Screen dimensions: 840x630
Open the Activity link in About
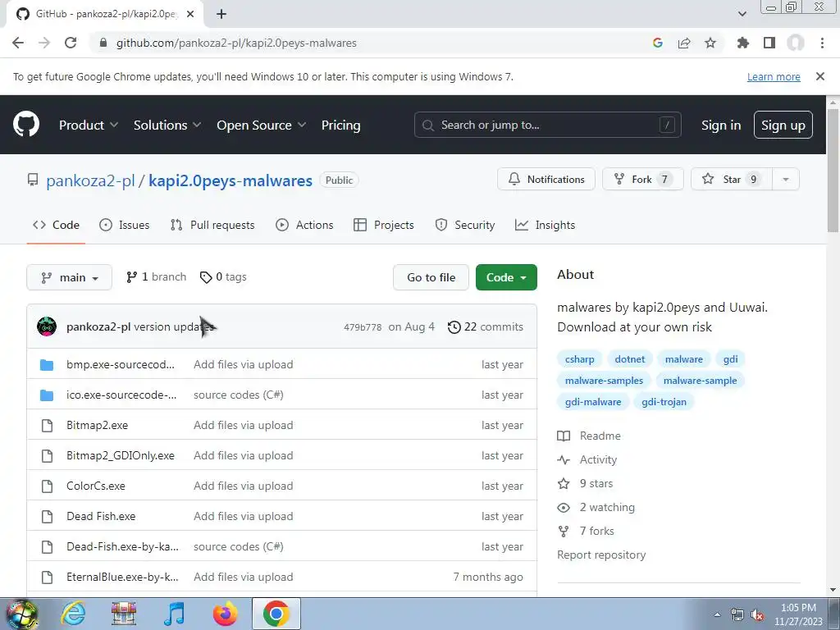(x=587, y=459)
